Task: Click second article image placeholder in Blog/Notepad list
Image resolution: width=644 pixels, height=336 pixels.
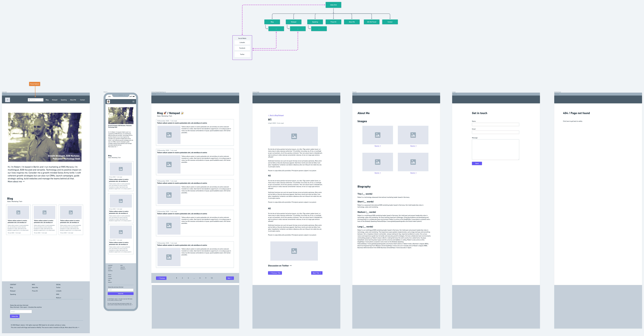Action: 169,164
